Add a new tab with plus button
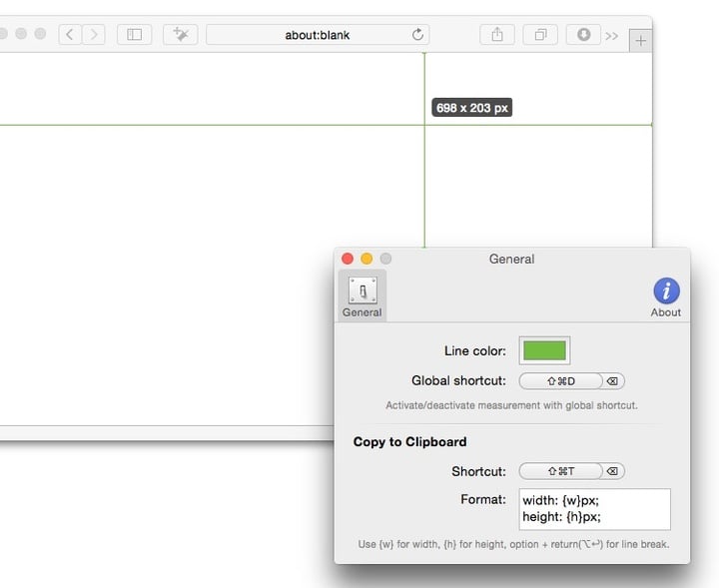719x588 pixels. (x=640, y=41)
